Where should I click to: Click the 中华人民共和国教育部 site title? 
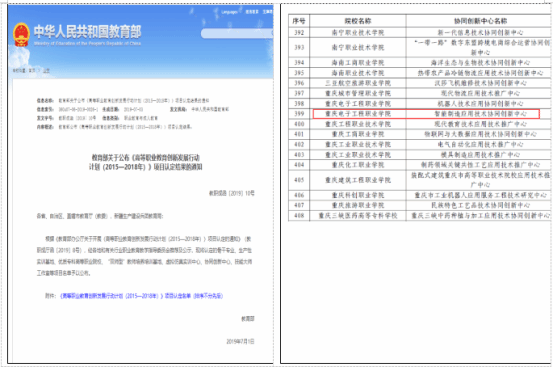click(x=88, y=32)
